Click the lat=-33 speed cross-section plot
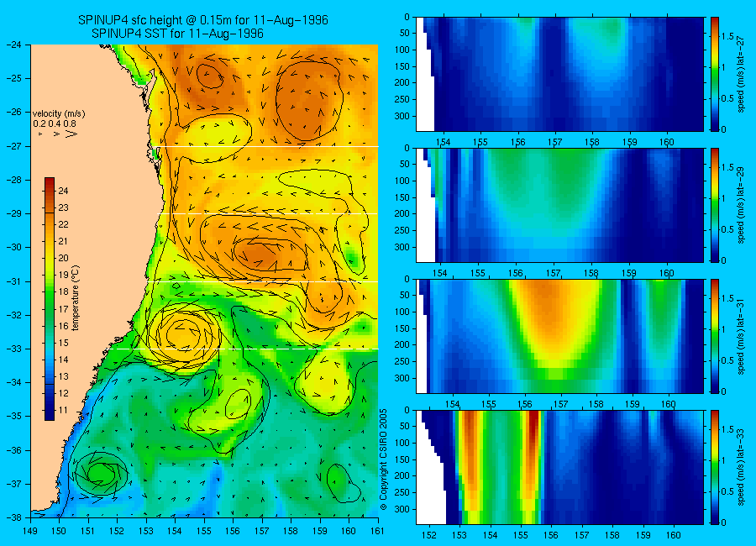Viewport: 756px width, 546px height. (559, 467)
